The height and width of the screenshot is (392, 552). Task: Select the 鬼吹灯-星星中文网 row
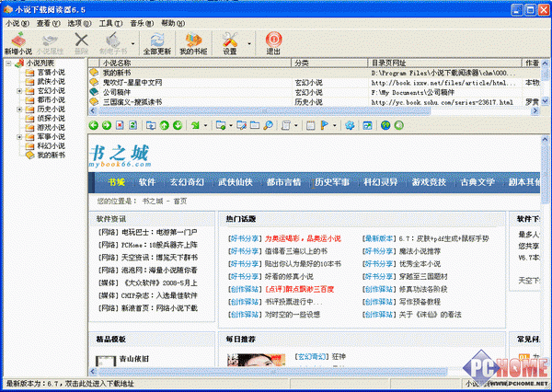pos(314,83)
